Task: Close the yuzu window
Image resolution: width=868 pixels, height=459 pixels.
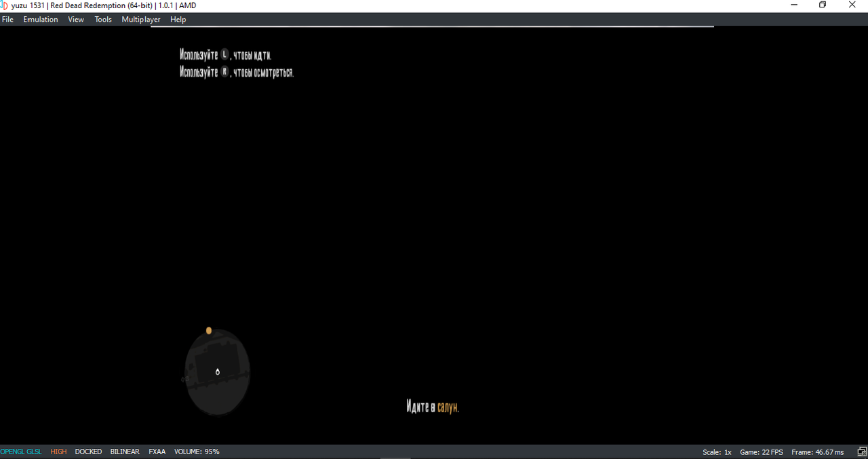Action: point(852,5)
